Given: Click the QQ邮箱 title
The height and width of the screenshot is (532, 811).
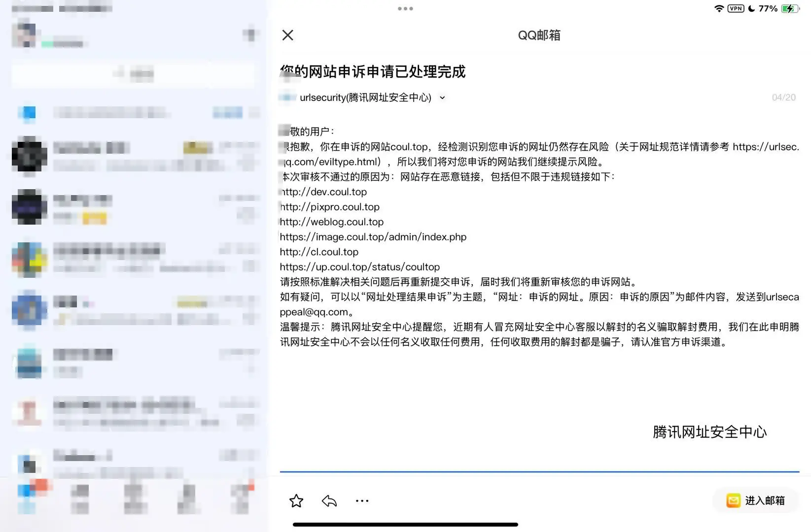Looking at the screenshot, I should tap(539, 35).
